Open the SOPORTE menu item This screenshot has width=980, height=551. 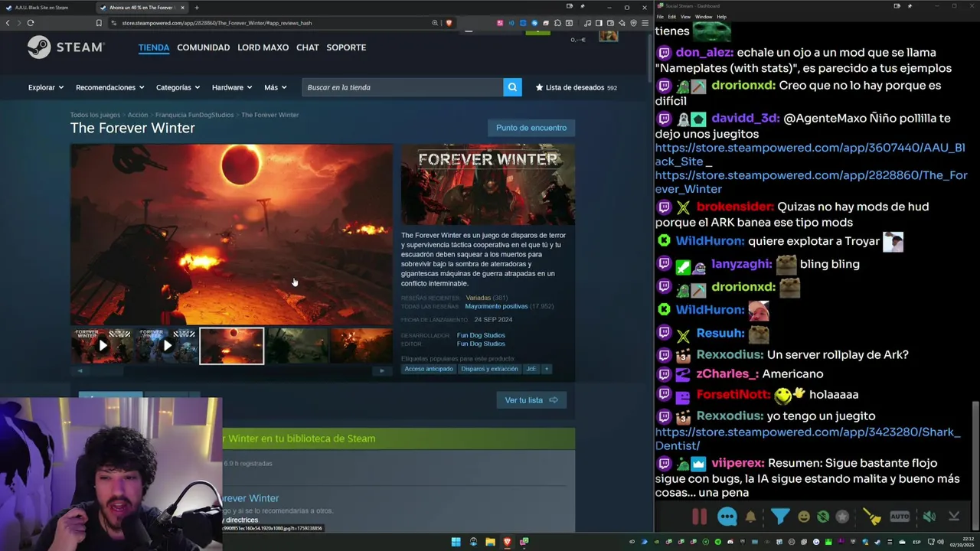tap(346, 47)
